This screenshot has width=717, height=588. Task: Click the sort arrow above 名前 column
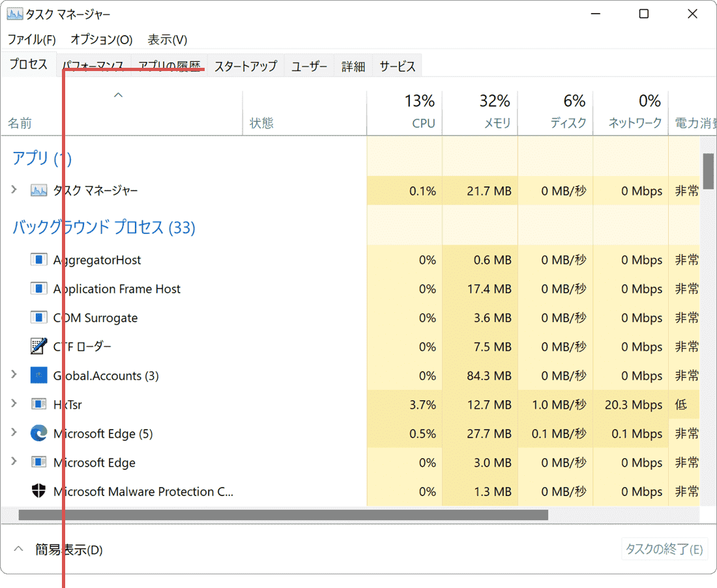point(119,95)
